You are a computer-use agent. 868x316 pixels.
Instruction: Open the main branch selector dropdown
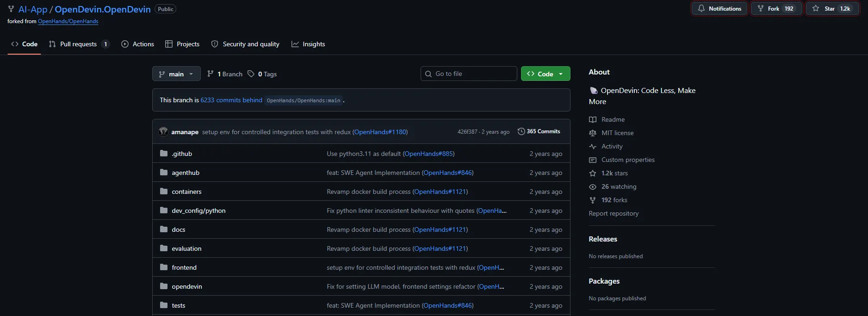click(x=176, y=74)
